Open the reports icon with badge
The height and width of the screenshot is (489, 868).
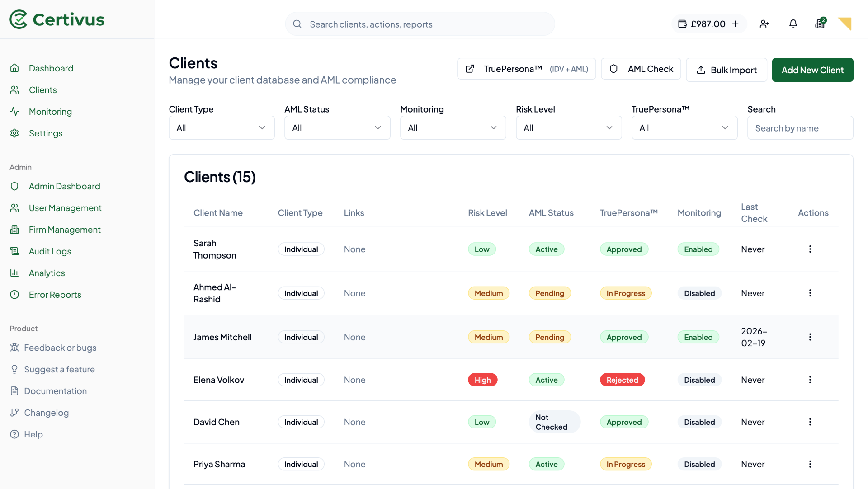(x=820, y=24)
